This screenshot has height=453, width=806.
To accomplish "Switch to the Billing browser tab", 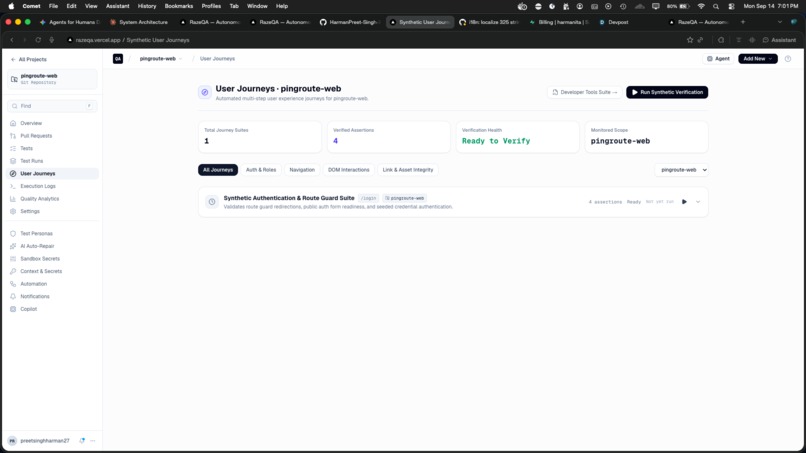I will click(559, 22).
